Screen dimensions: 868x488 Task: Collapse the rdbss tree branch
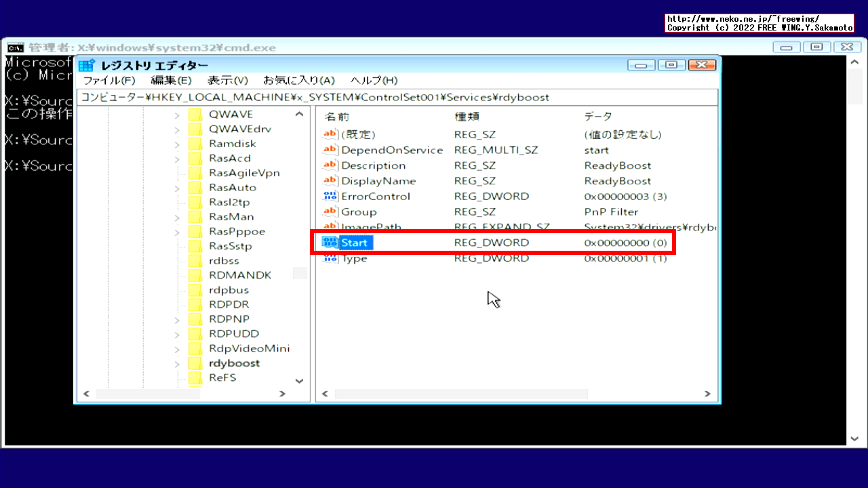coord(176,260)
